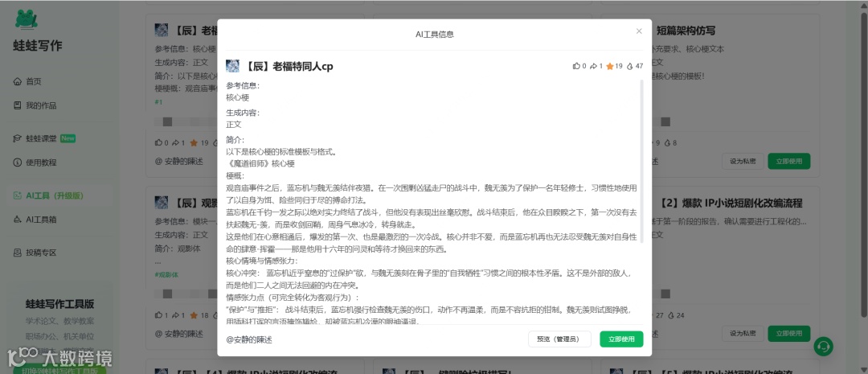Click the dialog's green 立即使用 button
Viewport: 868px width, 374px height.
click(x=621, y=339)
